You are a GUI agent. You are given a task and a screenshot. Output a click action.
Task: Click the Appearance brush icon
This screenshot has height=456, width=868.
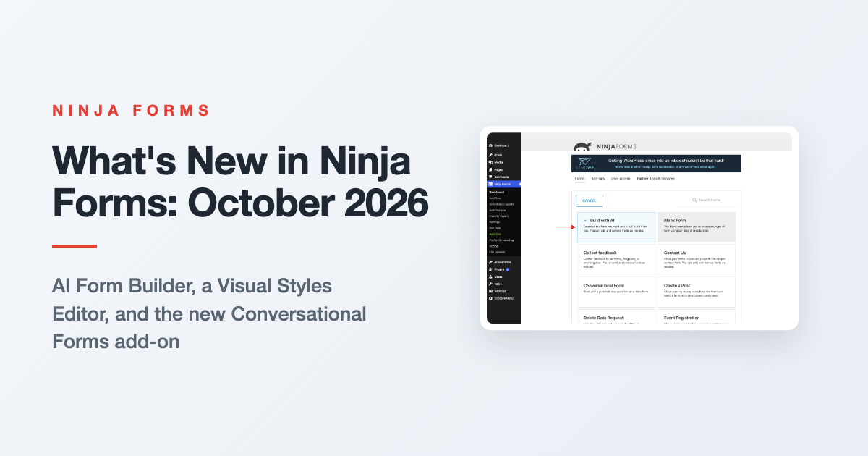pyautogui.click(x=490, y=262)
